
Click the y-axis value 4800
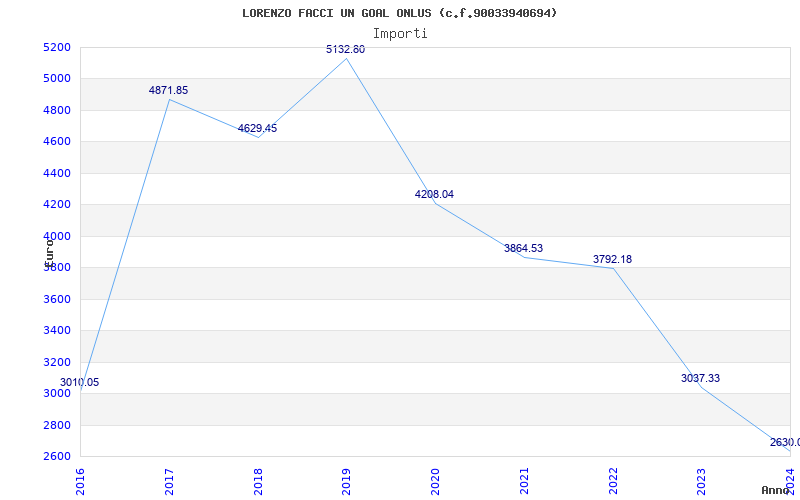tap(59, 110)
